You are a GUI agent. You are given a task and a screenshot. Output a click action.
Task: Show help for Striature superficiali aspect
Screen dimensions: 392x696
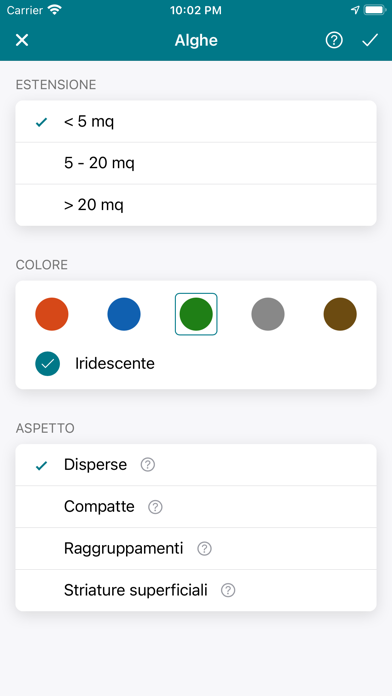[x=228, y=590]
